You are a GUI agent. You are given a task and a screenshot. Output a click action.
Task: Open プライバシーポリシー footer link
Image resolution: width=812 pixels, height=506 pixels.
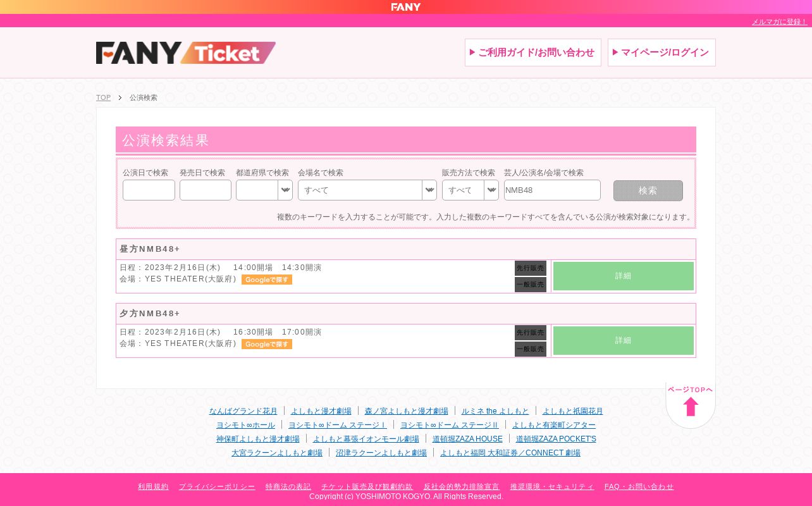coord(217,486)
